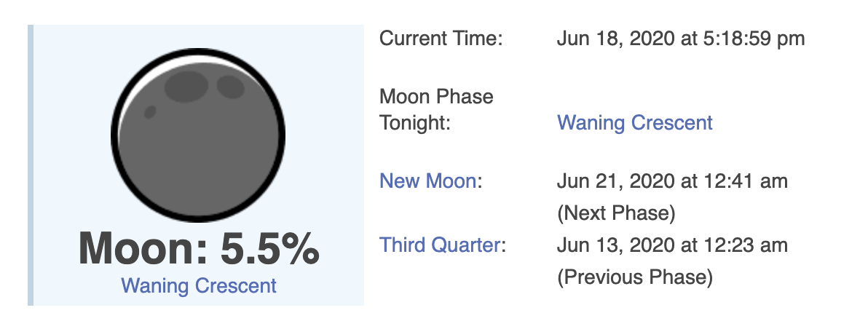Click the large crater on the moon
The image size is (868, 313).
(186, 87)
